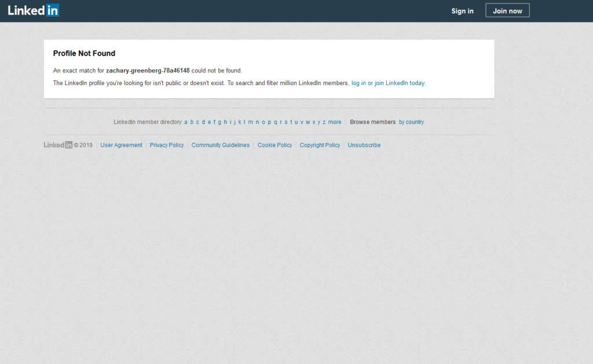Screen dimensions: 593x364
Task: Browse member directory letter a
Action: [x=186, y=122]
